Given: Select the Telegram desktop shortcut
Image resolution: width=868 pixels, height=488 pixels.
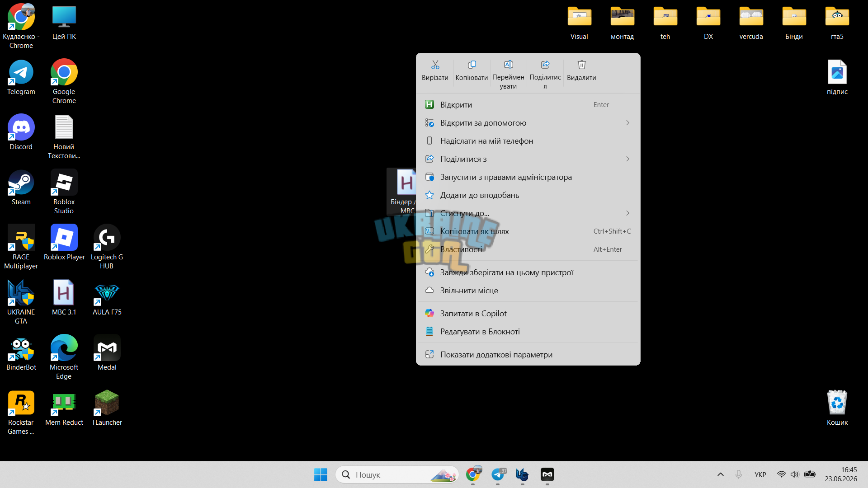Looking at the screenshot, I should pyautogui.click(x=21, y=78).
